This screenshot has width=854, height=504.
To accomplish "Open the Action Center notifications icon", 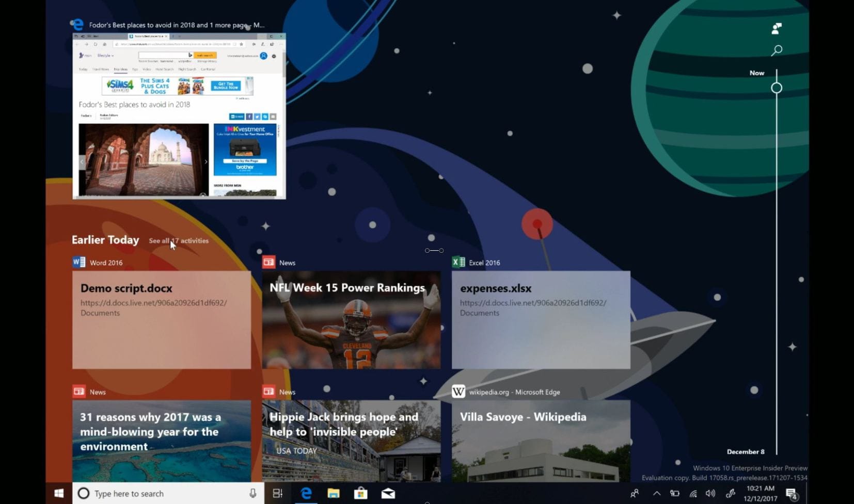I will pos(792,494).
